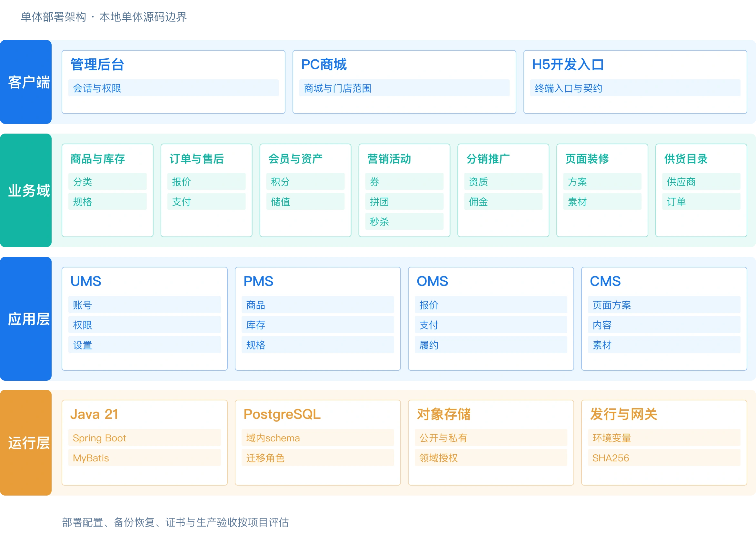Select 库存 in the PMS card
Image resolution: width=756 pixels, height=533 pixels.
(x=318, y=325)
